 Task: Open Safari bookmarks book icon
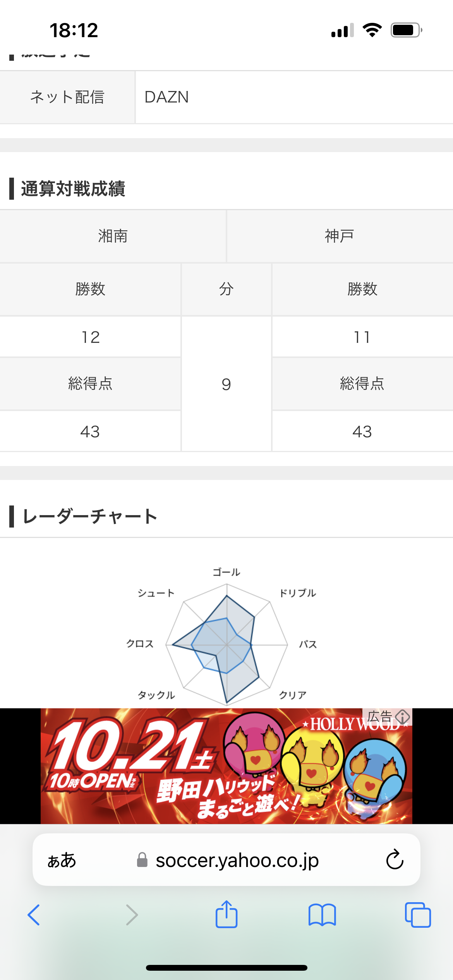click(322, 915)
